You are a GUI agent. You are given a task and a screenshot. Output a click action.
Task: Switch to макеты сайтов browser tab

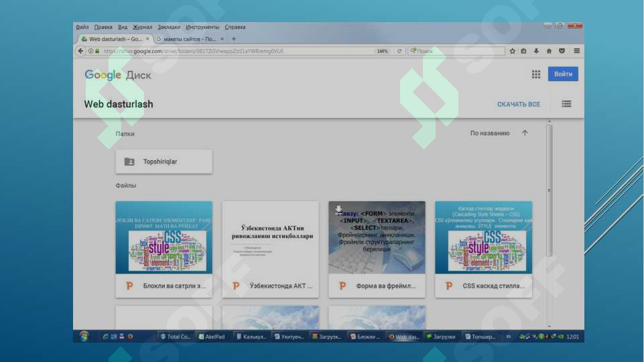(x=190, y=39)
